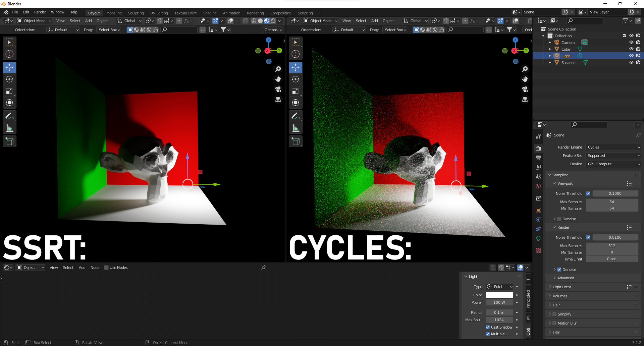644x346 pixels.
Task: Change the light Type from Point
Action: [499, 287]
